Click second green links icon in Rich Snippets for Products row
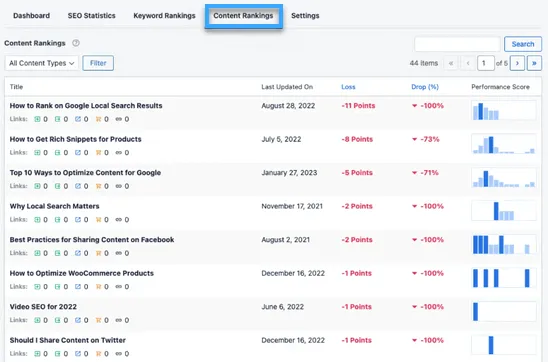This screenshot has height=362, width=548. click(x=57, y=153)
